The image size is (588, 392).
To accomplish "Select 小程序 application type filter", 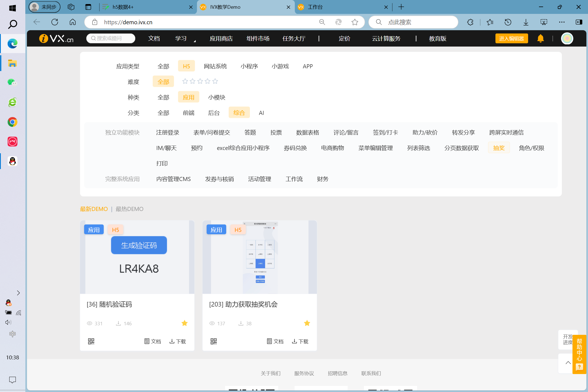I will 249,66.
